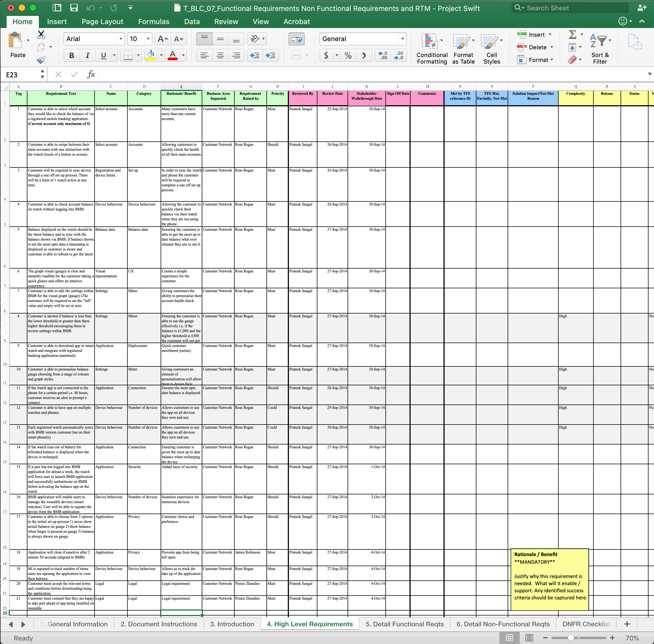Click the Save floppy disk icon
The width and height of the screenshot is (654, 644).
click(x=74, y=8)
